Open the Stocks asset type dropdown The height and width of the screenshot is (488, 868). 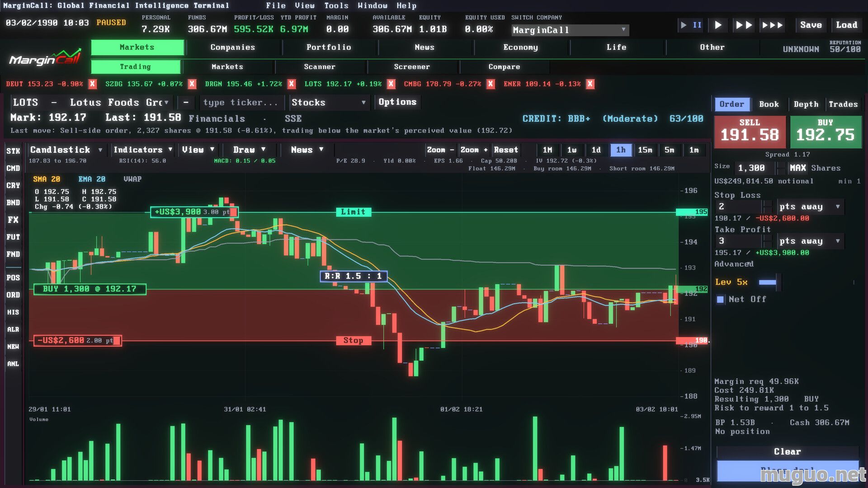tap(329, 103)
